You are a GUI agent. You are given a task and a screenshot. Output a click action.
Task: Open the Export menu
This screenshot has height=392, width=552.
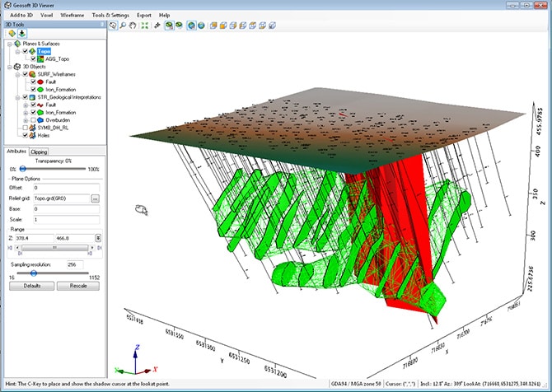tap(144, 15)
